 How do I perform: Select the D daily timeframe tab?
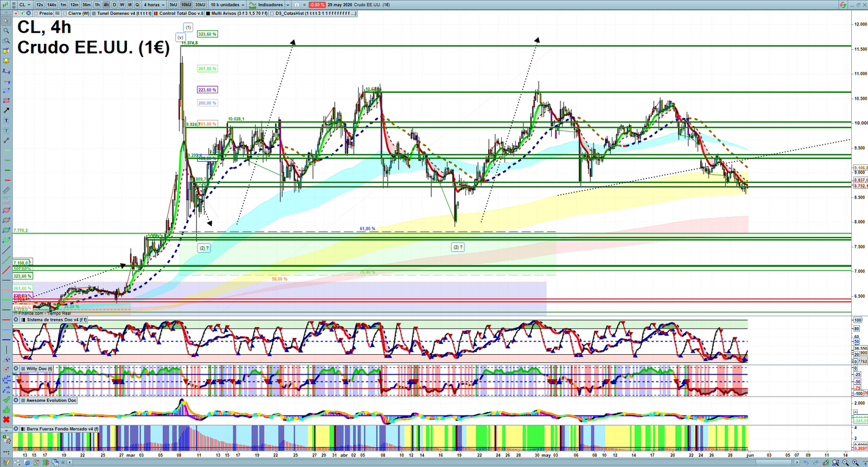[114, 5]
